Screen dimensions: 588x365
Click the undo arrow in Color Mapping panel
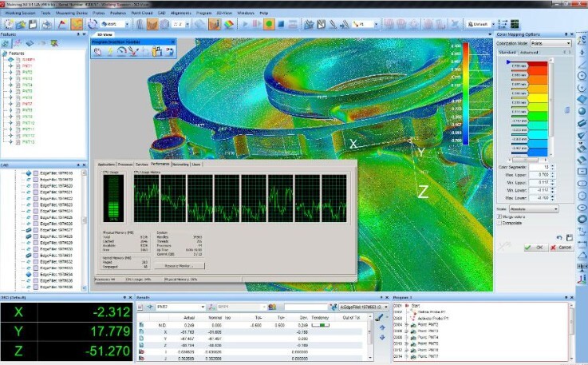(x=560, y=237)
